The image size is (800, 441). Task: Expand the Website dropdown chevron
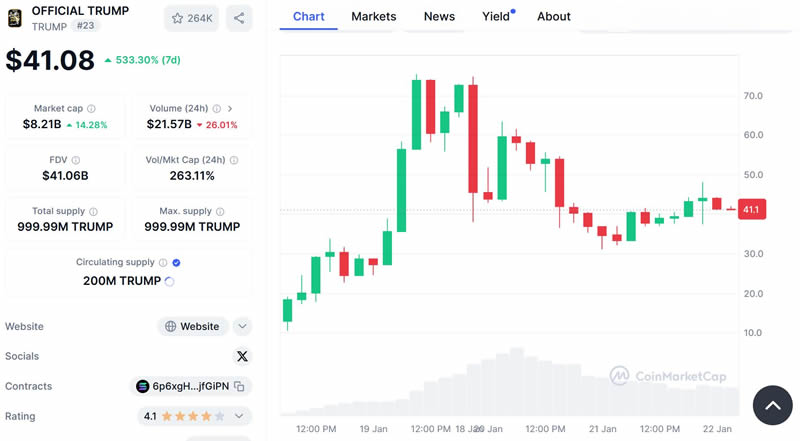pyautogui.click(x=242, y=326)
